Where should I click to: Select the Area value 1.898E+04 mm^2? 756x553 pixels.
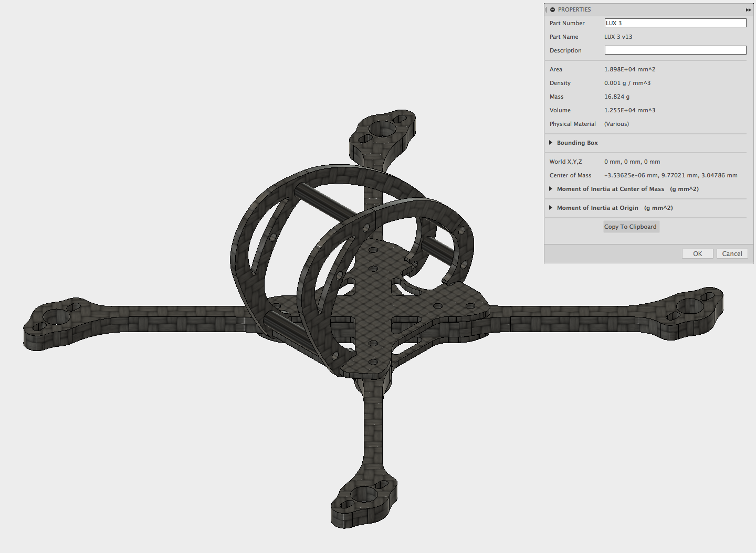click(629, 69)
